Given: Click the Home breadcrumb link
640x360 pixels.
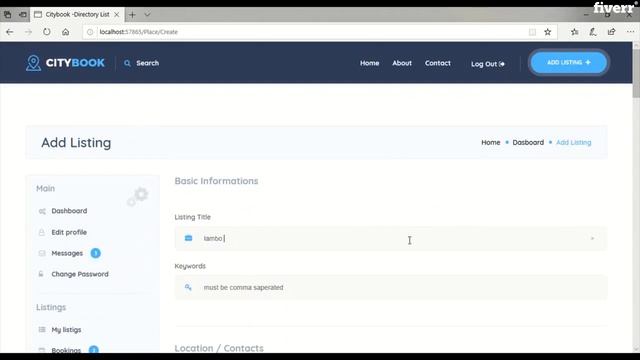Looking at the screenshot, I should point(491,142).
